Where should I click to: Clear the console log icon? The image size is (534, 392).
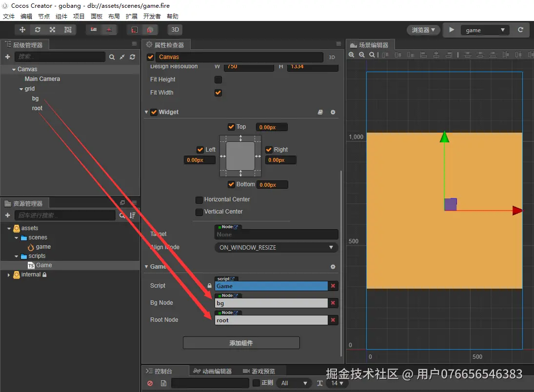150,384
